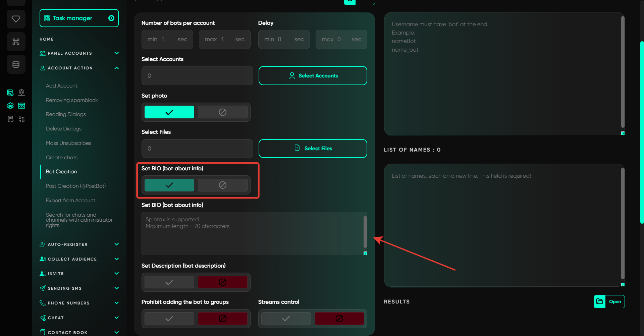The height and width of the screenshot is (336, 644).
Task: Click the BIO text area scrollbar
Action: pyautogui.click(x=365, y=231)
